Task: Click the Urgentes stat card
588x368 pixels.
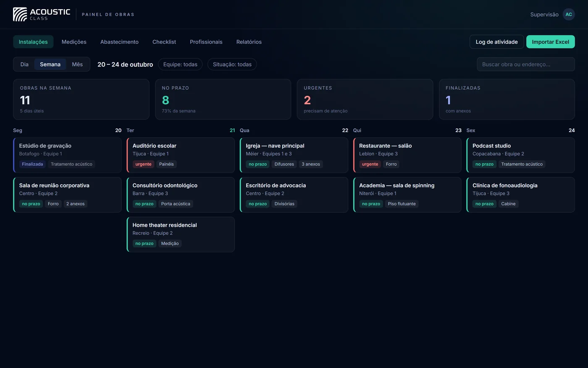Action: pos(365,99)
